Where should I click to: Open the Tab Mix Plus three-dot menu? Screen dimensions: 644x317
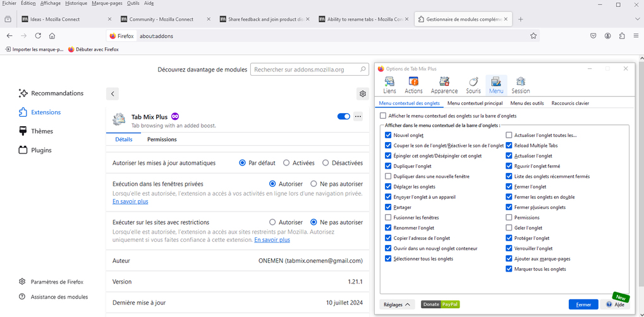[358, 117]
